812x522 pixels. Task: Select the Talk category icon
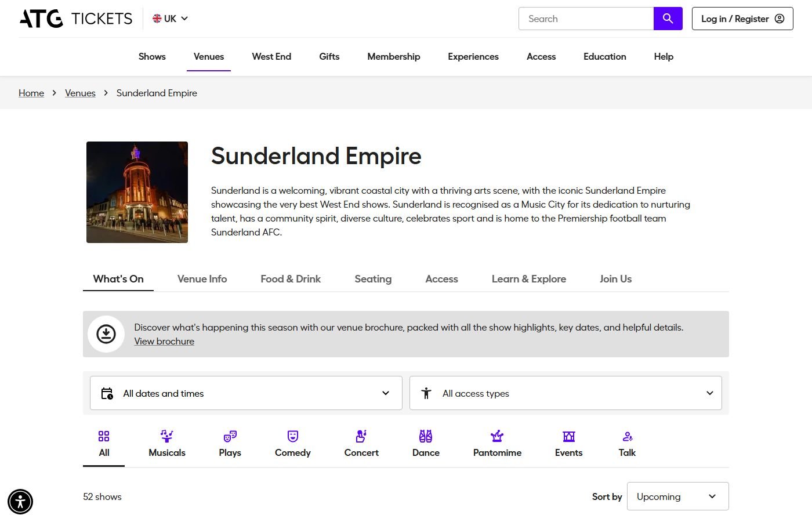click(628, 436)
